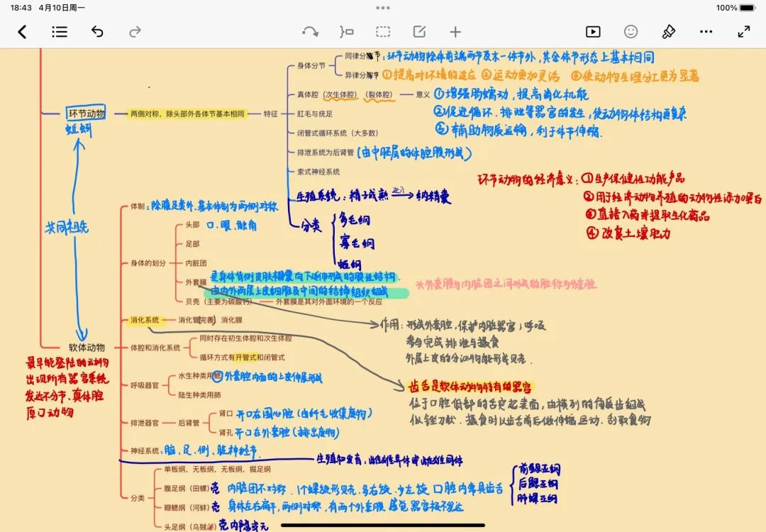766x532 pixels.
Task: Start slideshow presentation mode
Action: point(592,32)
